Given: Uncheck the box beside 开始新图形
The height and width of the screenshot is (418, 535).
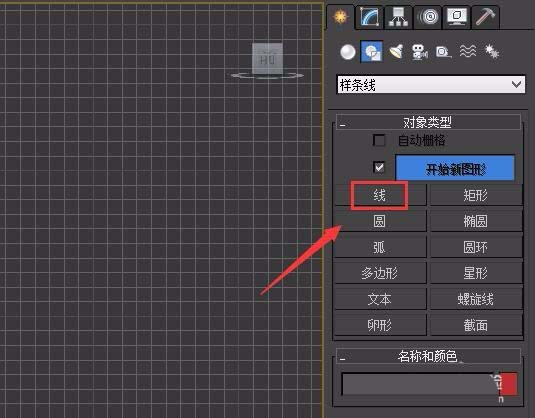Looking at the screenshot, I should (379, 167).
